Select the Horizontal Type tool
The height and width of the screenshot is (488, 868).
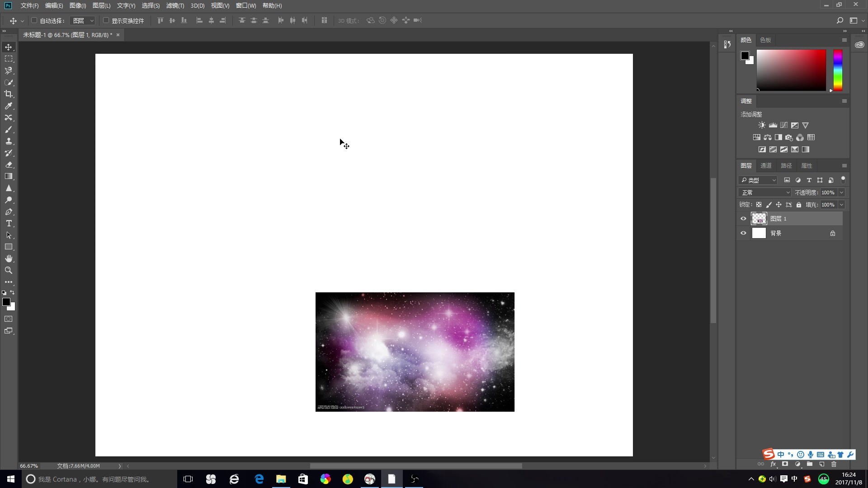click(9, 224)
